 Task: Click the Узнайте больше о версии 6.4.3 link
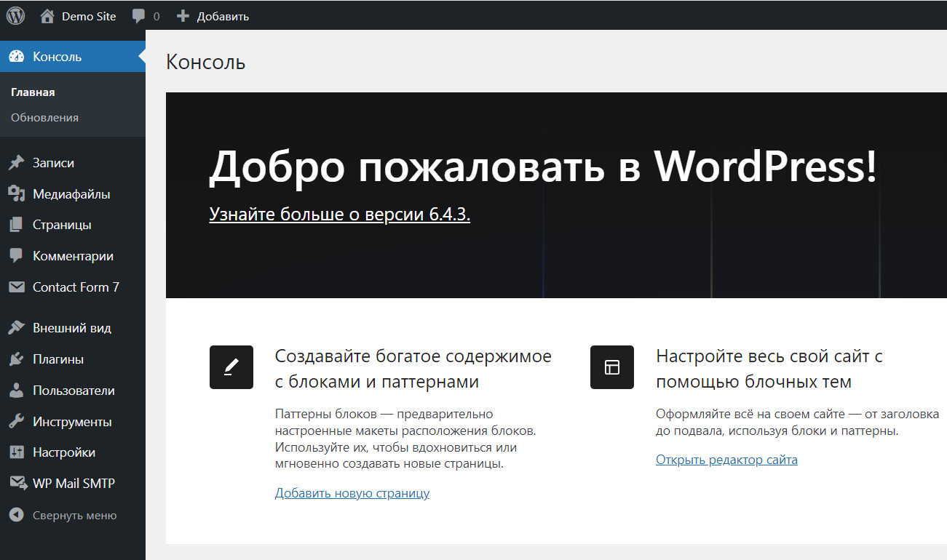(x=339, y=215)
